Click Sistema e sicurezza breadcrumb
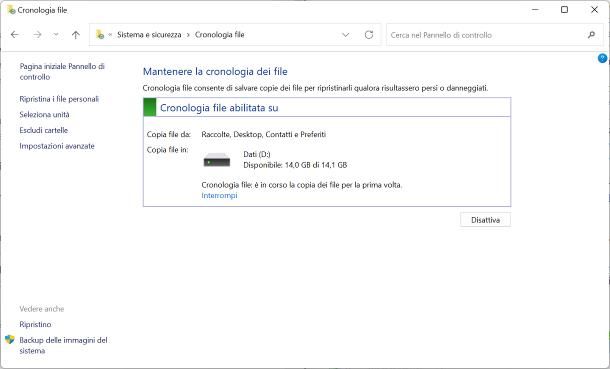610x369 pixels. pos(149,35)
